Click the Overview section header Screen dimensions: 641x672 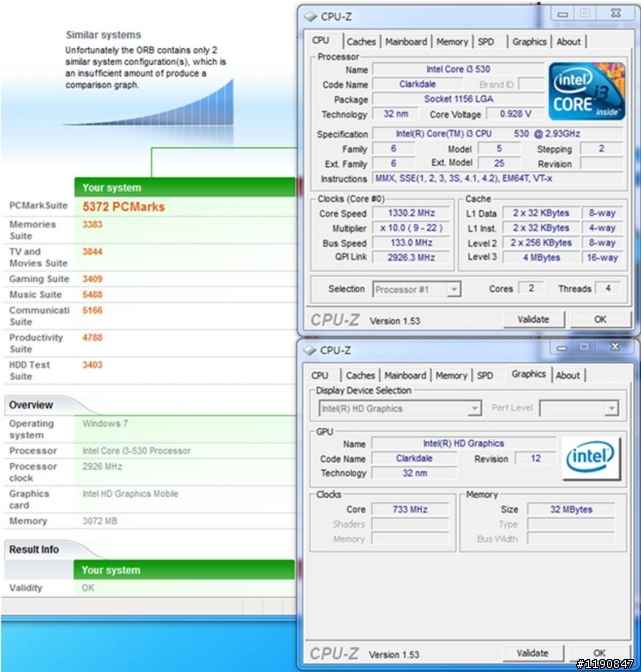coord(31,405)
